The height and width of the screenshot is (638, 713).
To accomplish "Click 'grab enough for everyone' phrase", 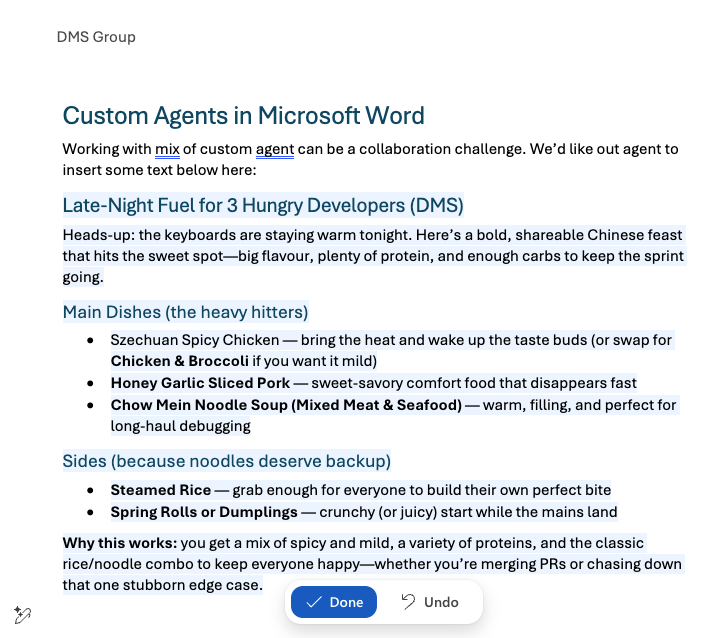I will pyautogui.click(x=320, y=490).
